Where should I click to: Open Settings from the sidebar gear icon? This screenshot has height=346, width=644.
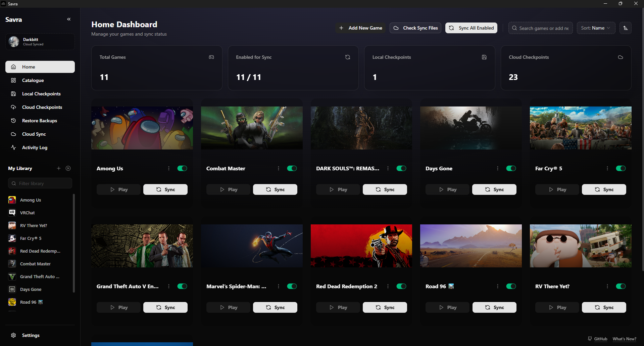point(13,335)
